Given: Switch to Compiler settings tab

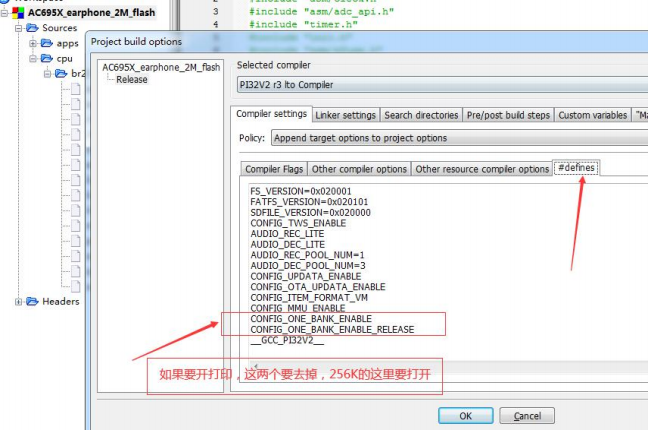Looking at the screenshot, I should 271,114.
